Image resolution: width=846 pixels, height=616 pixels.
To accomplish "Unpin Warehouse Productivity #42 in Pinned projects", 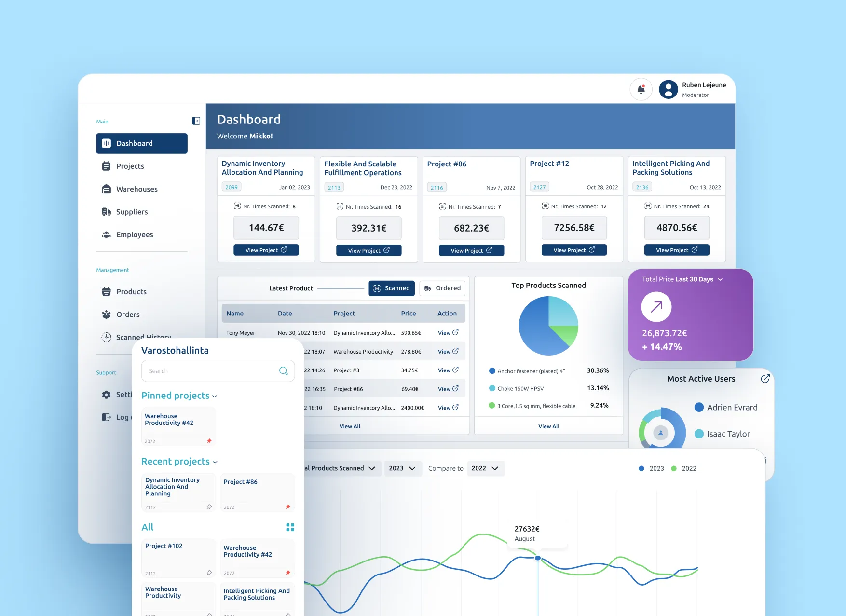I will 209,441.
